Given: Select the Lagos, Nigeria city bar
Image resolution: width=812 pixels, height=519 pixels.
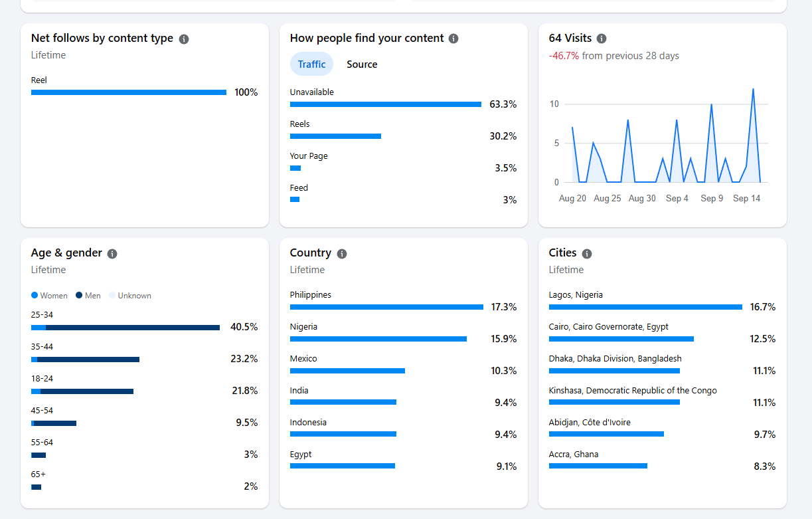Looking at the screenshot, I should click(645, 307).
